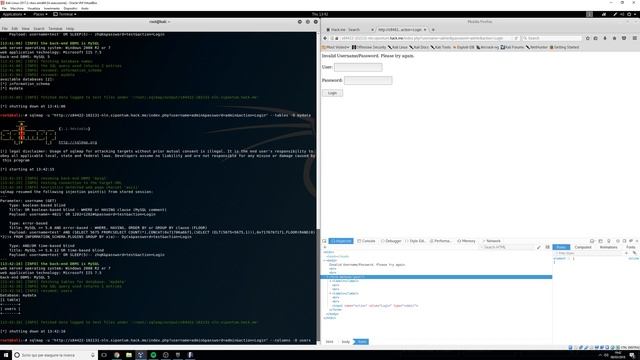Open the Firefox home page icon
Screen dimensions: 640x360
615,38
